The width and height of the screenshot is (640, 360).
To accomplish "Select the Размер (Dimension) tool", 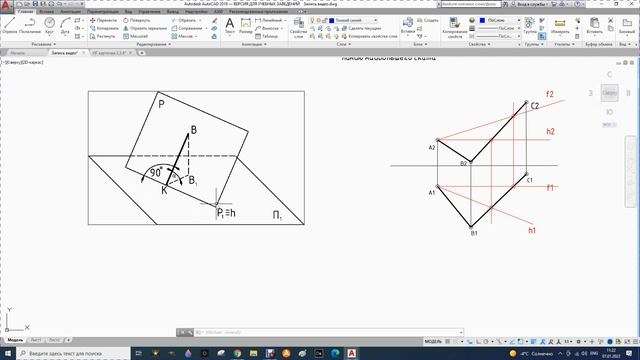I will coord(246,25).
